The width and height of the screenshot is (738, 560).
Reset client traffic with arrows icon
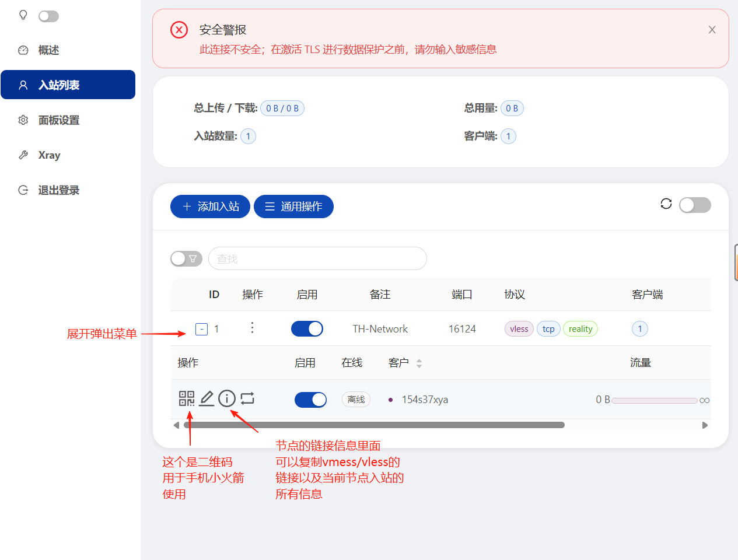point(247,398)
